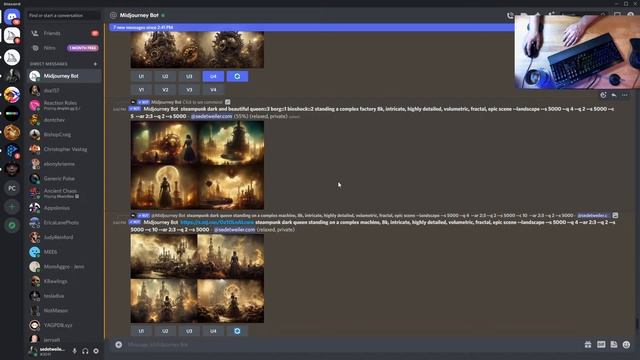This screenshot has width=640, height=360.
Task: Click @sedetweiler.com mention in factory prompt
Action: [211, 116]
